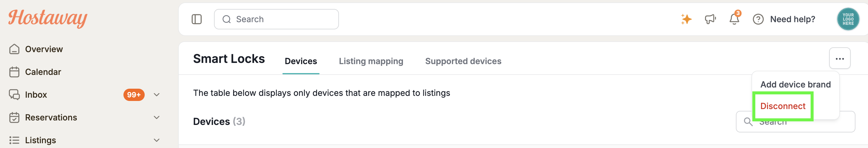The width and height of the screenshot is (868, 148).
Task: Click the Need help question mark icon
Action: pyautogui.click(x=758, y=19)
